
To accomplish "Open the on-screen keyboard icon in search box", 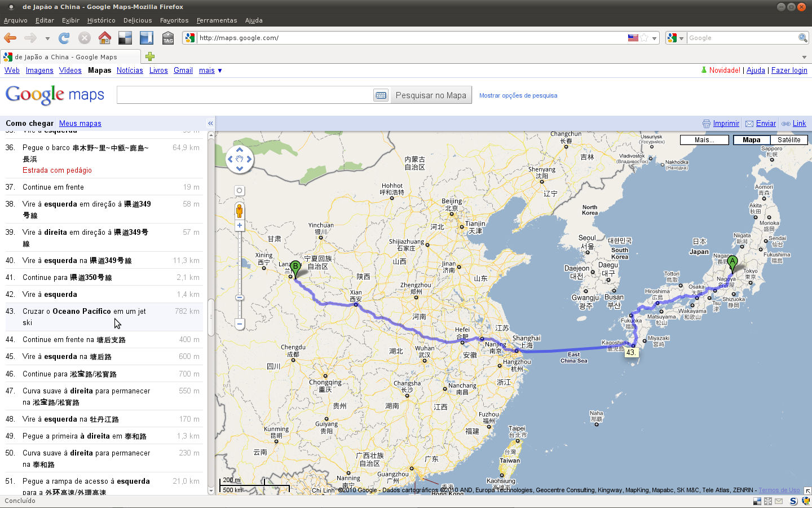I will coord(381,95).
